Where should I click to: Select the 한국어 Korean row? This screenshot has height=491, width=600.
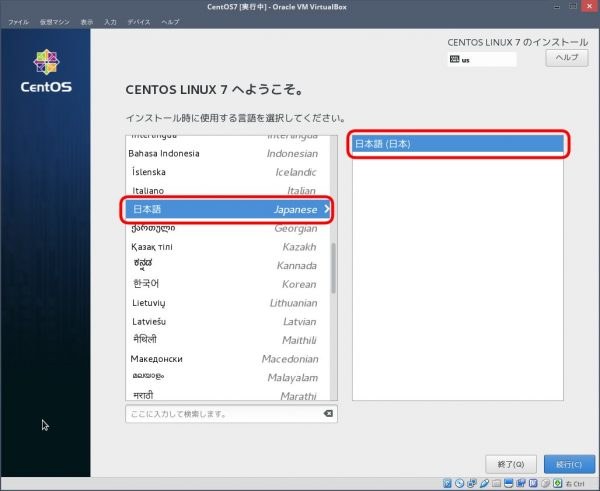click(x=228, y=284)
